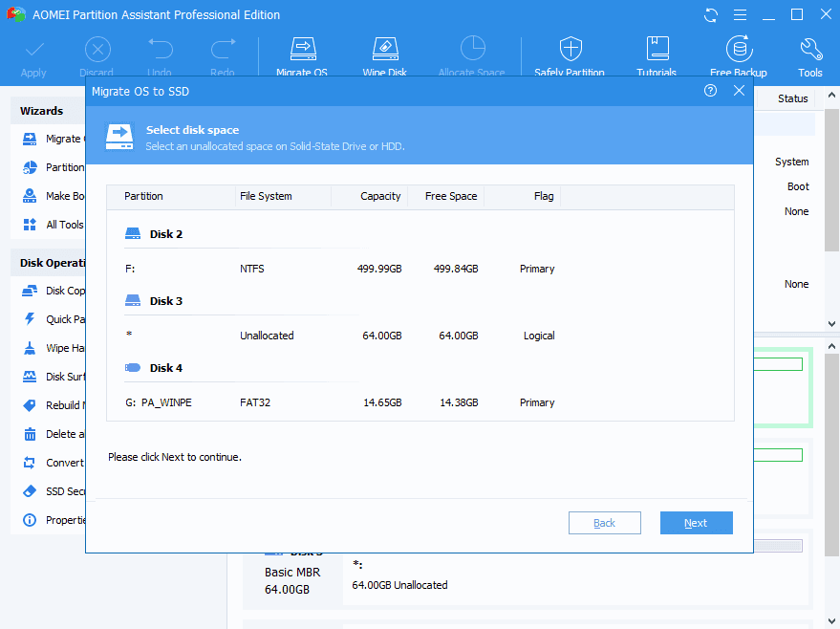The image size is (840, 629).
Task: Click the Disk Surface Test sidebar icon
Action: (30, 377)
